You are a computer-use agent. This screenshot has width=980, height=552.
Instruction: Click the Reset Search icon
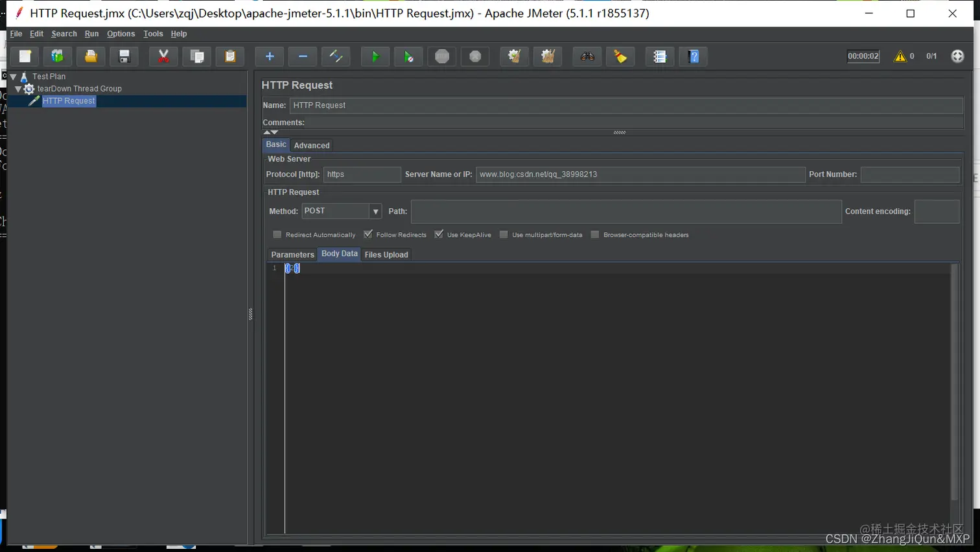620,56
